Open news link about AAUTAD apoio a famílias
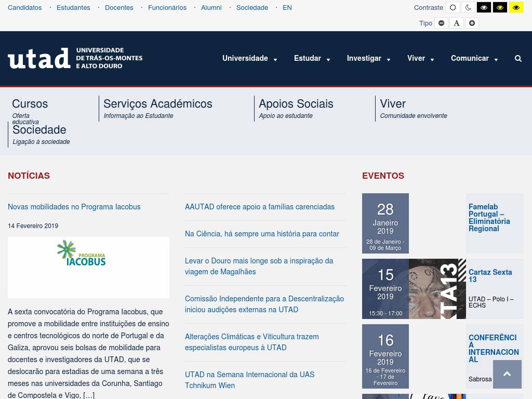The image size is (532, 399). [260, 207]
